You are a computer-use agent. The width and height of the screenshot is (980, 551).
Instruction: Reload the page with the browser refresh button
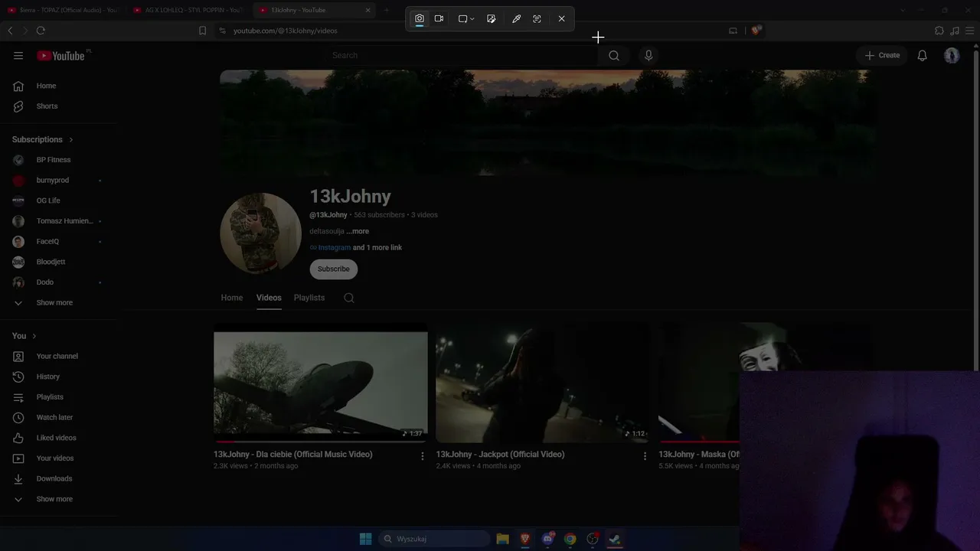[41, 31]
